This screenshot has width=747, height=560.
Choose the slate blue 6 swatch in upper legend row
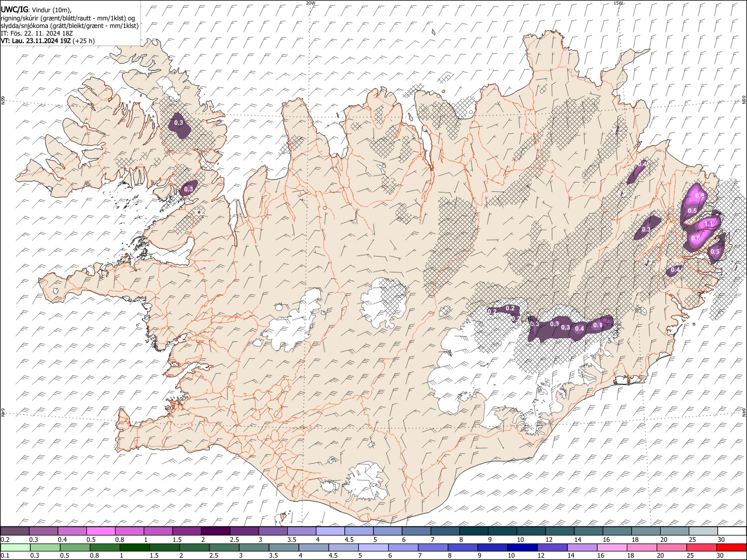416,531
